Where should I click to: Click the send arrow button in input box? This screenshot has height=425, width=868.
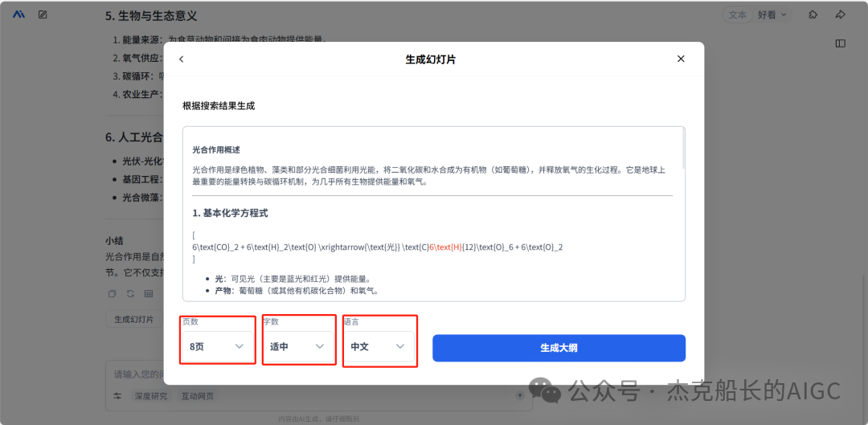(519, 395)
